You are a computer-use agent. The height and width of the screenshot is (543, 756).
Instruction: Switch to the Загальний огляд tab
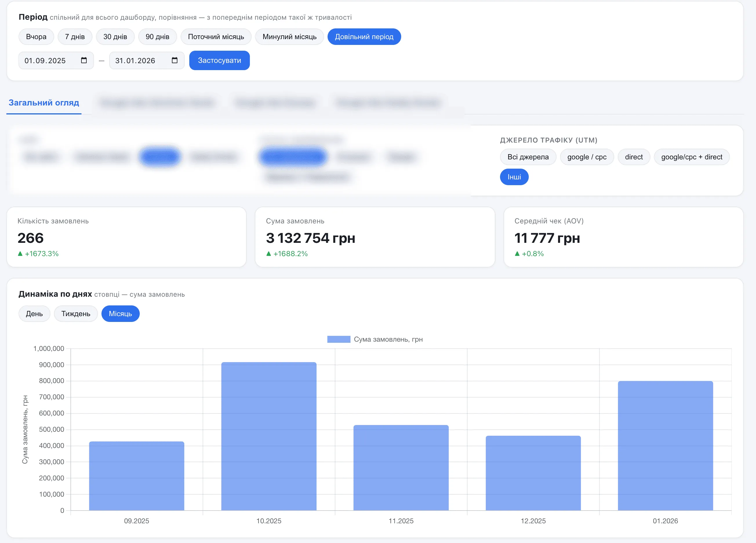44,103
